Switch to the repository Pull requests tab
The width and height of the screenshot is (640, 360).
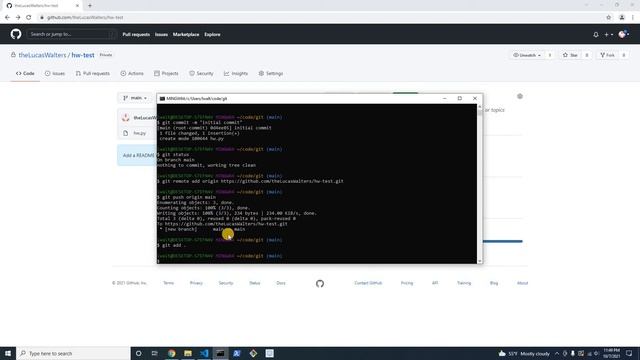pyautogui.click(x=93, y=73)
